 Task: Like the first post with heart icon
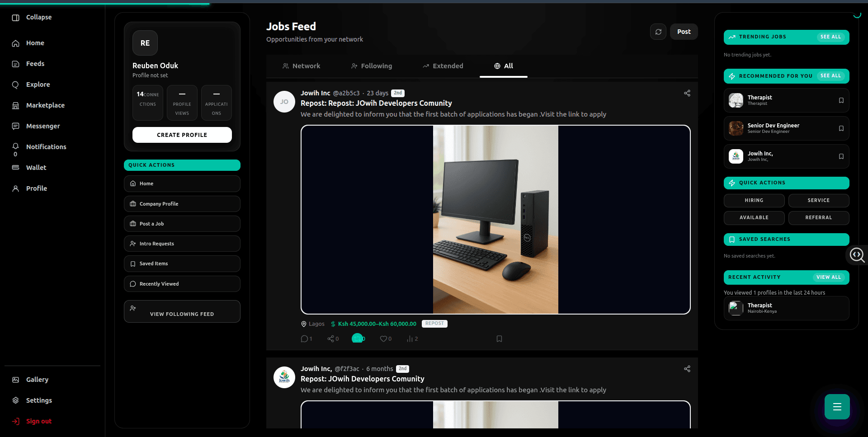pyautogui.click(x=386, y=339)
